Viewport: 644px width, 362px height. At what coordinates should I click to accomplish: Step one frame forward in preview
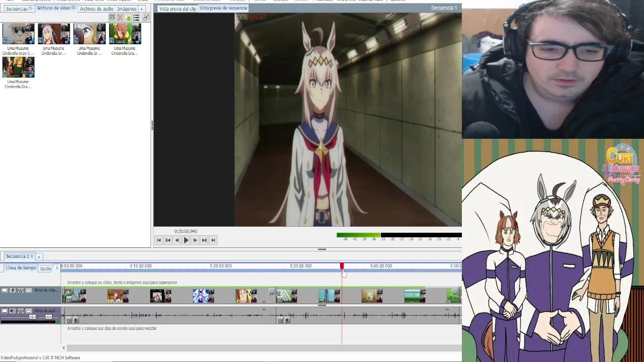[195, 240]
